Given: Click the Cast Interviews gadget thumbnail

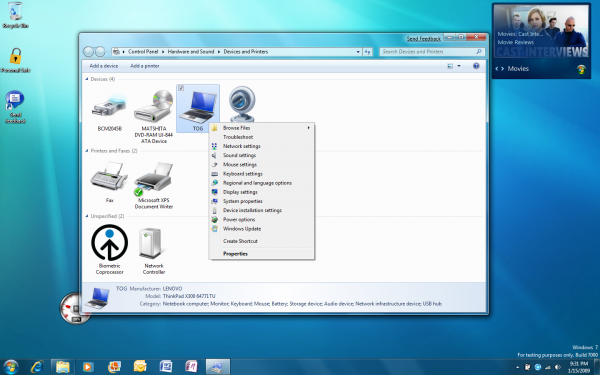Looking at the screenshot, I should click(x=541, y=31).
